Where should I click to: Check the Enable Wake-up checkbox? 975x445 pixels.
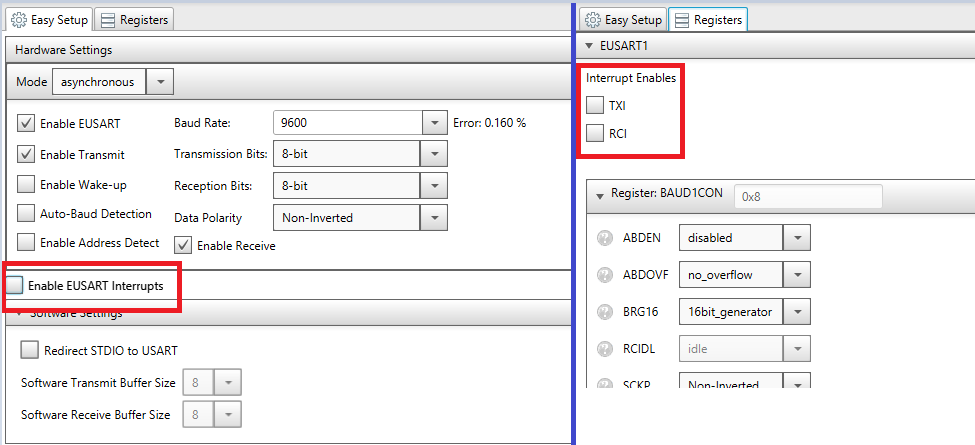click(25, 185)
